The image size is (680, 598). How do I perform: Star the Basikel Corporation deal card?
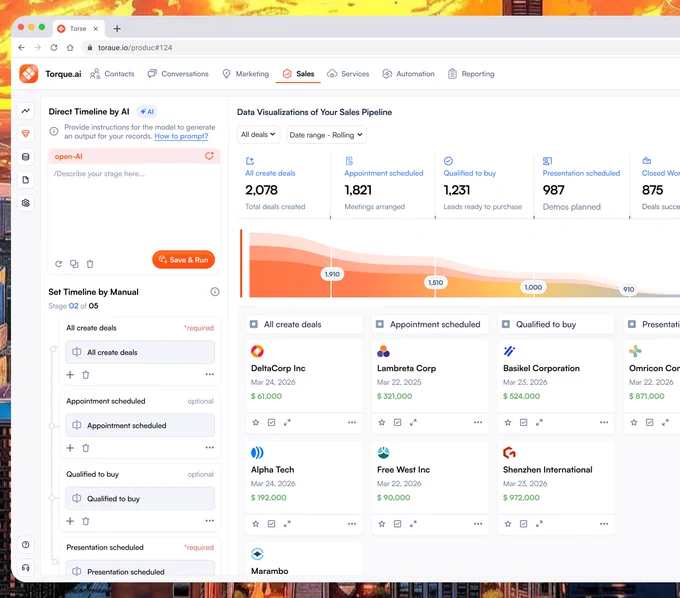point(508,422)
